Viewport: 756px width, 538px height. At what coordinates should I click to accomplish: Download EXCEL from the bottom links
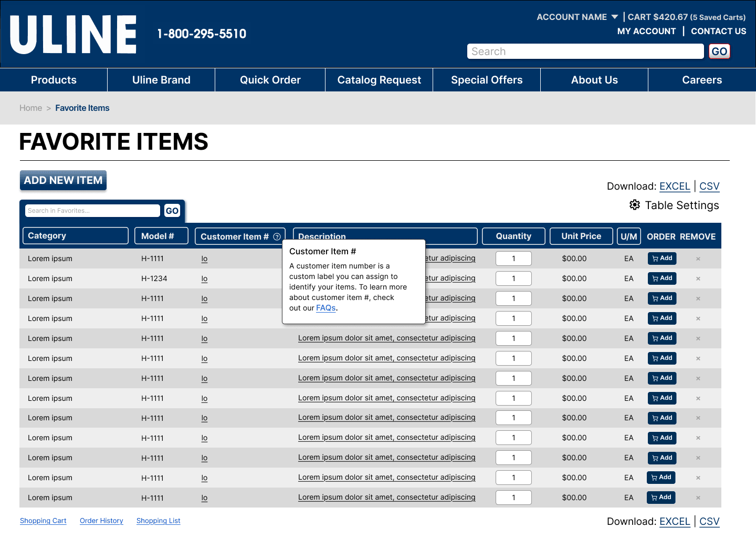(675, 522)
